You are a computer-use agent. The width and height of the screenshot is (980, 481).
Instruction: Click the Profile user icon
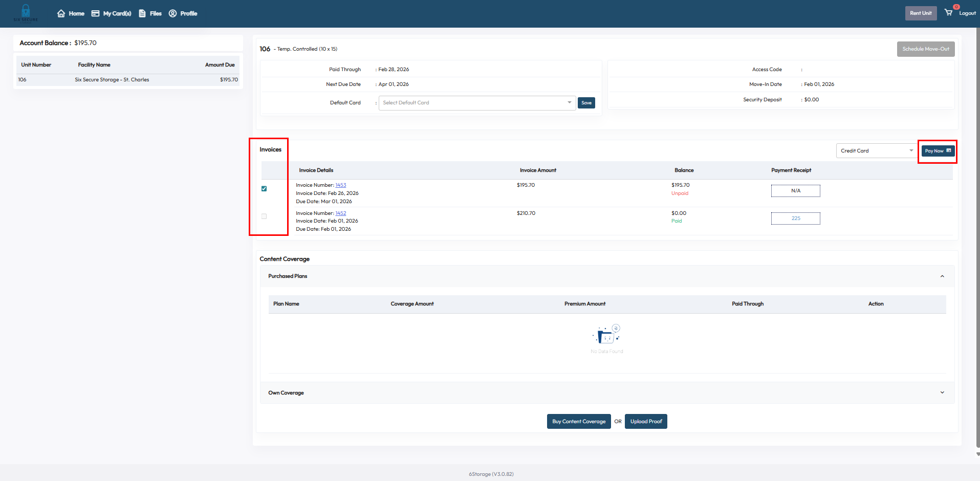click(x=173, y=13)
